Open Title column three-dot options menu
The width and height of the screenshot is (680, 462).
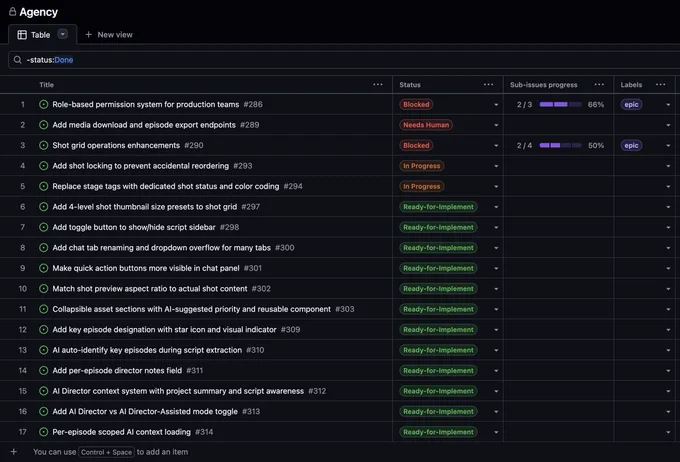[x=378, y=85]
